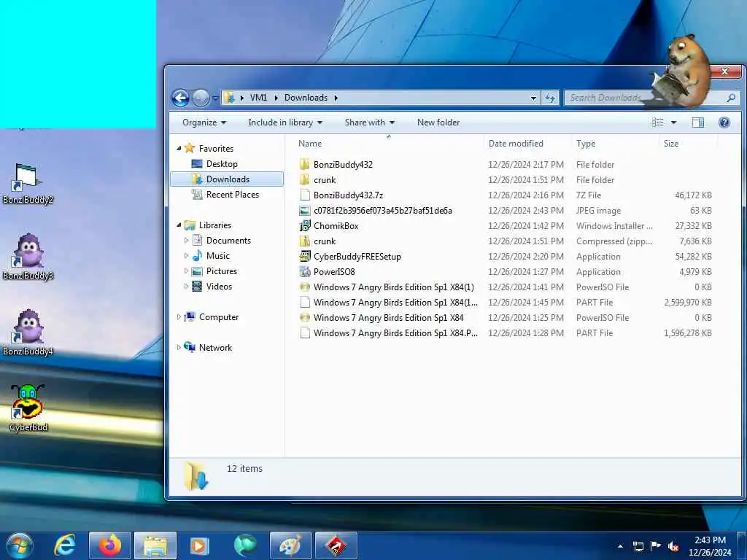
Task: Select the 2,599,970 KB PART file row
Action: pos(505,303)
